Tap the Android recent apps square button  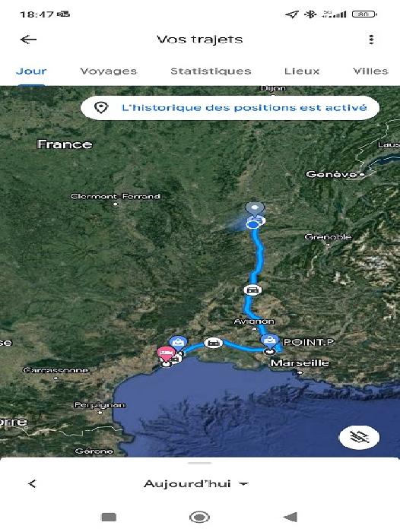109,517
